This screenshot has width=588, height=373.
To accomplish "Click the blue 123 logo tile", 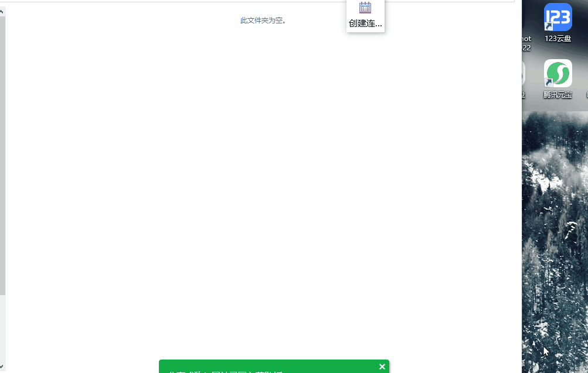I will [558, 17].
